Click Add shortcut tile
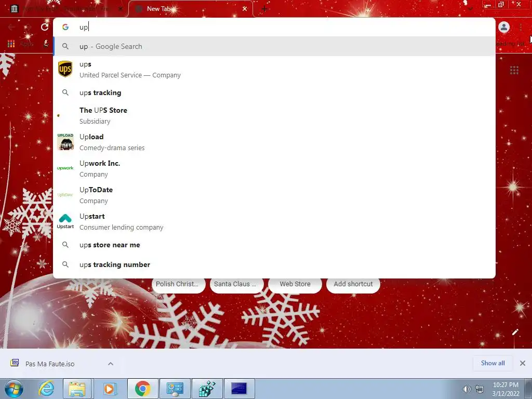 pos(353,284)
